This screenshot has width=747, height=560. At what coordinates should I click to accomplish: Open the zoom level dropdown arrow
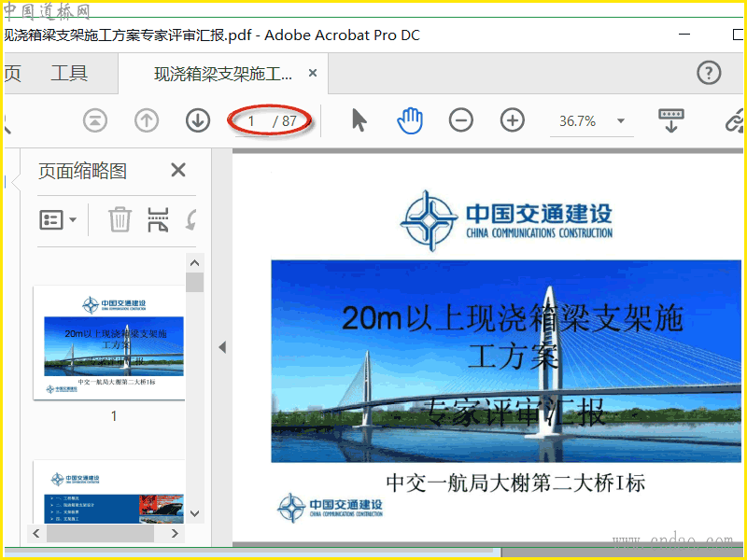621,121
